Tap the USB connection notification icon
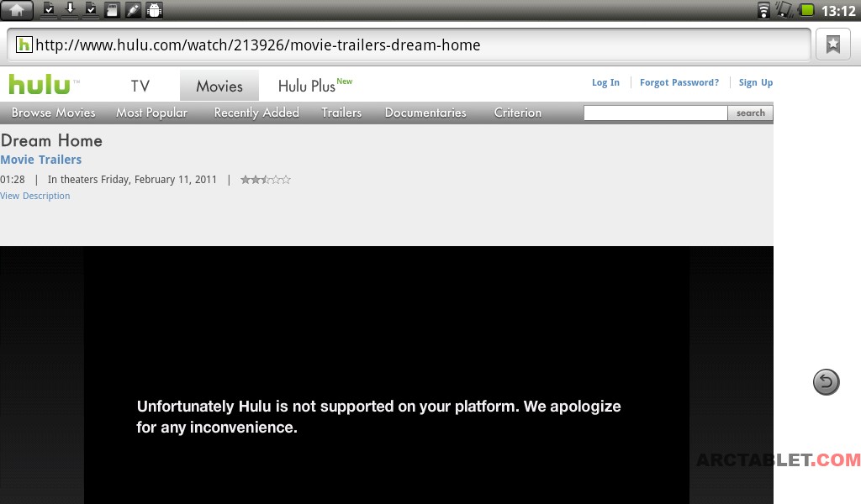Viewport: 861px width, 504px height. (x=133, y=10)
